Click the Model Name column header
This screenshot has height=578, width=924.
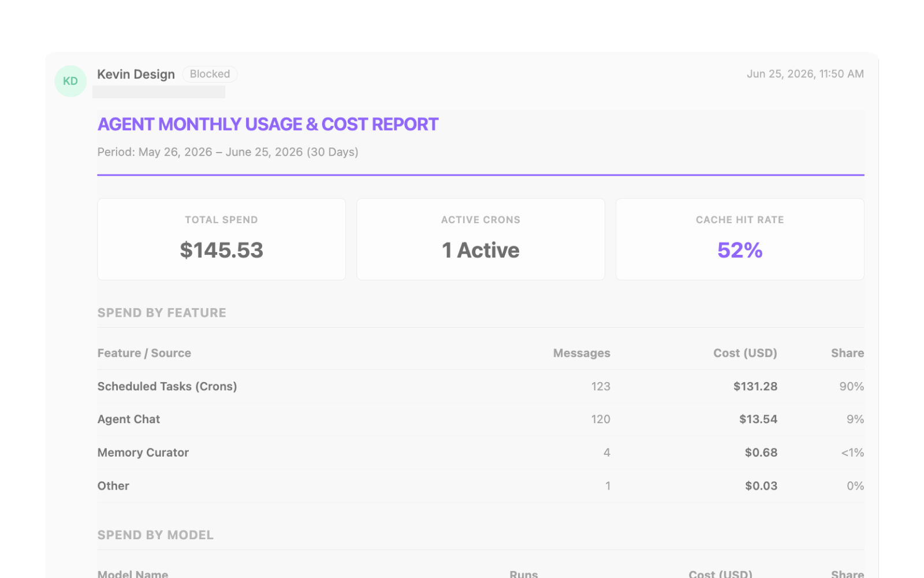tap(133, 574)
